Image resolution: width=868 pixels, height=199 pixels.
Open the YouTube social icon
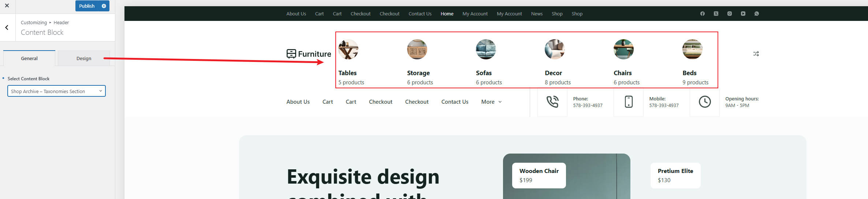point(743,14)
